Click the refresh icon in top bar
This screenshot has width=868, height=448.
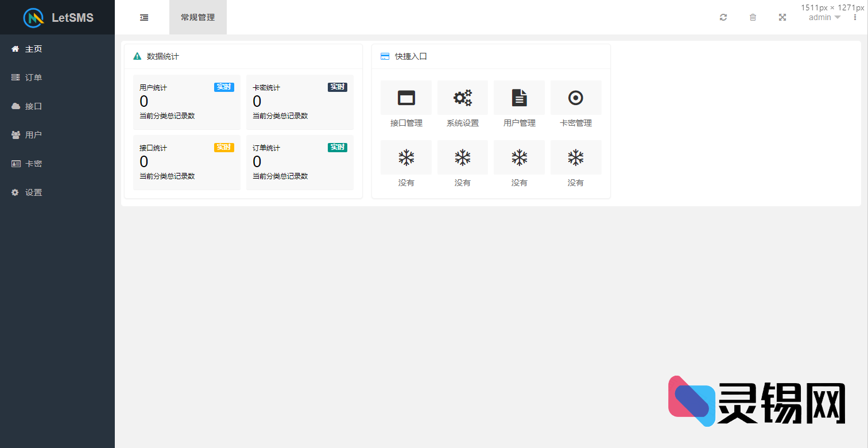coord(723,17)
